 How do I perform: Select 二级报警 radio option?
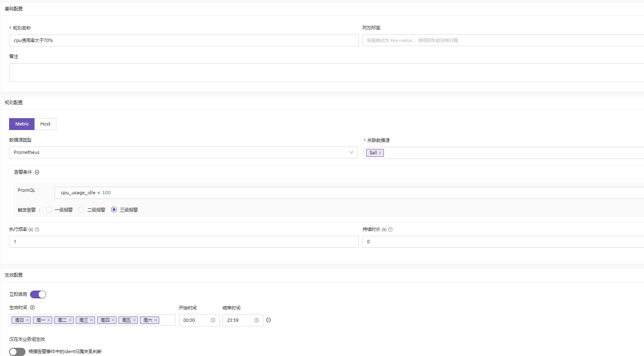coord(81,209)
